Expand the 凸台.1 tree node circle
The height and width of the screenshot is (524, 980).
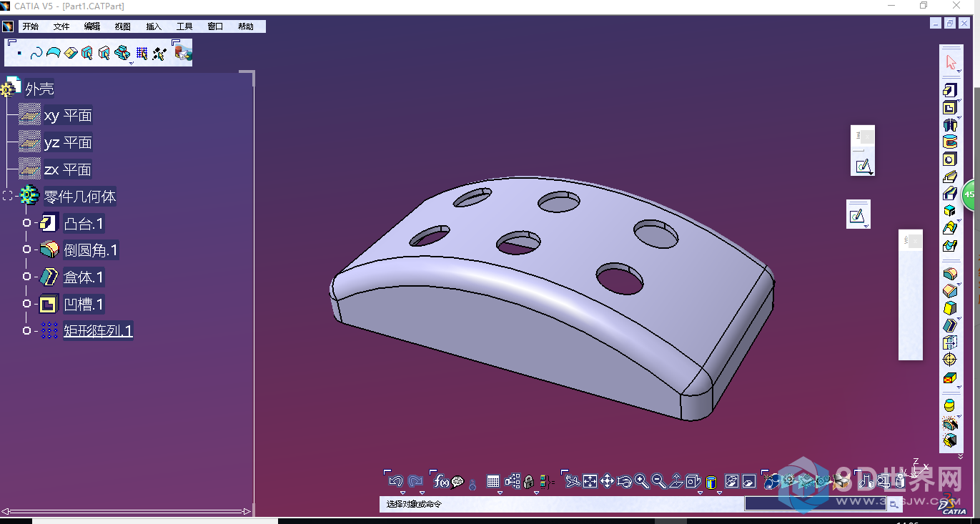tap(26, 223)
